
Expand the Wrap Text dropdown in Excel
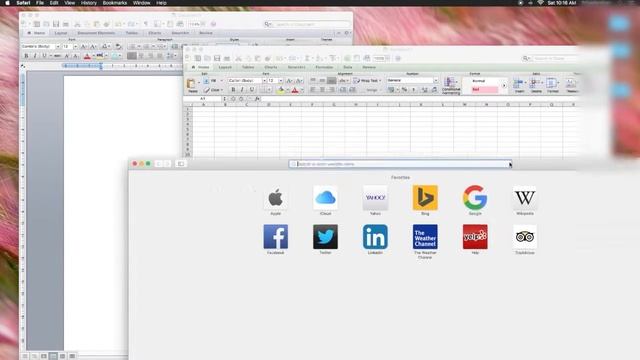tap(380, 80)
